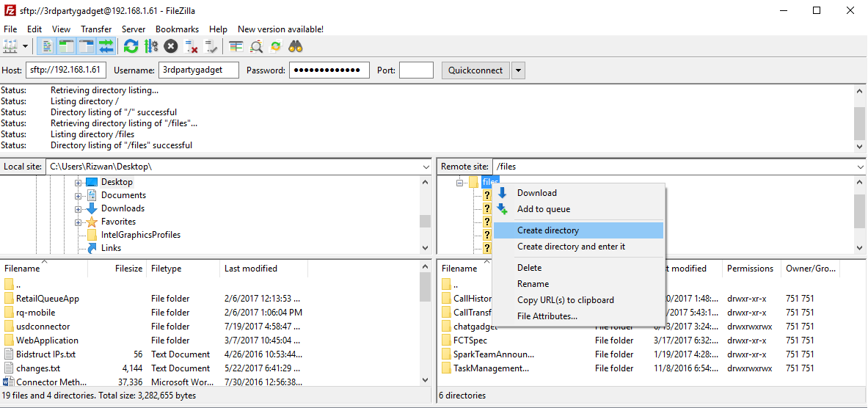This screenshot has height=408, width=868.
Task: Click the message log vertical scrollbar
Action: click(x=860, y=117)
